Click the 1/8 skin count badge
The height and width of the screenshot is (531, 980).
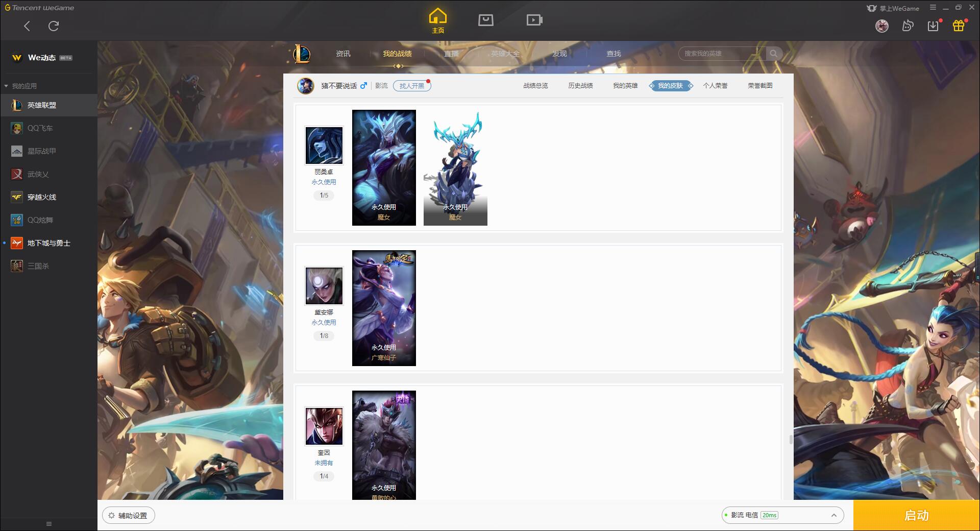point(324,336)
